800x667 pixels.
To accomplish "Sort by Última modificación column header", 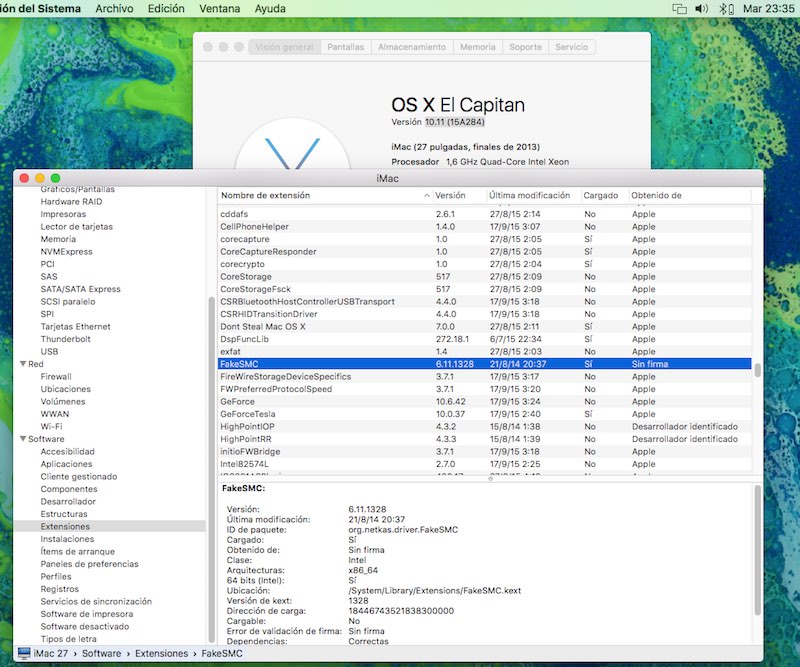I will click(x=534, y=195).
